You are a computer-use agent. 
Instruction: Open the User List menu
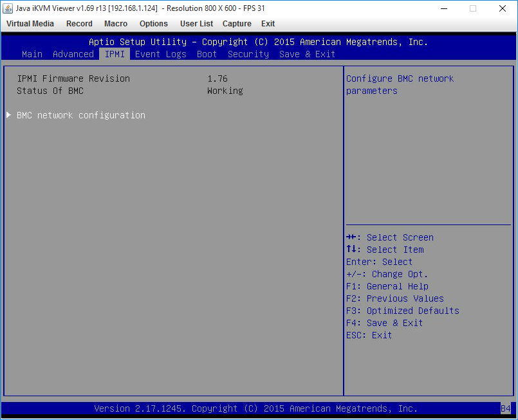pyautogui.click(x=196, y=24)
